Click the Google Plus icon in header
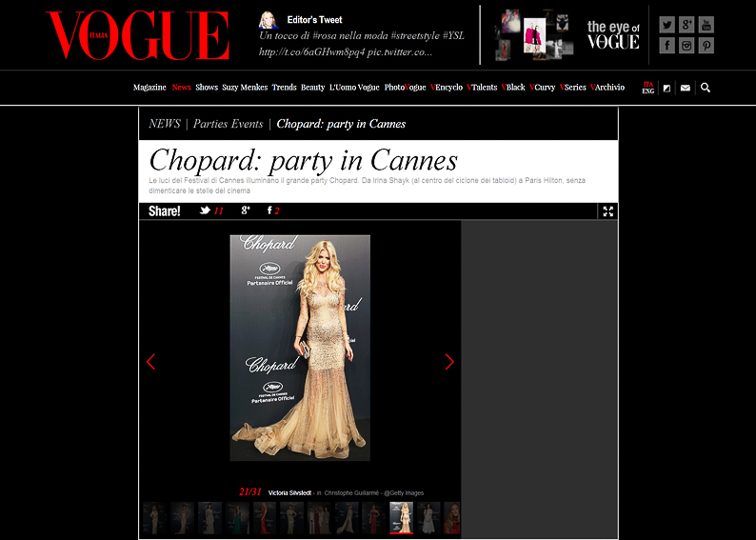 click(x=686, y=25)
